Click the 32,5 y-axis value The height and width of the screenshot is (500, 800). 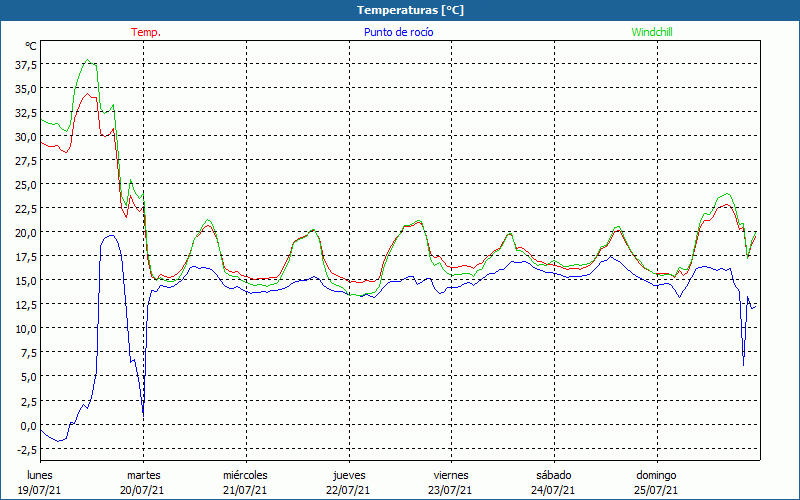coord(26,113)
